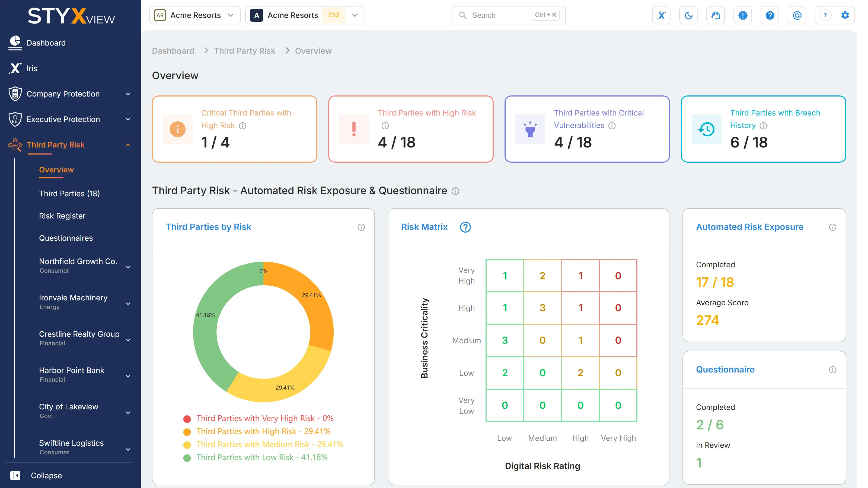
Task: Click the 17 / 18 completed value
Action: pos(715,282)
